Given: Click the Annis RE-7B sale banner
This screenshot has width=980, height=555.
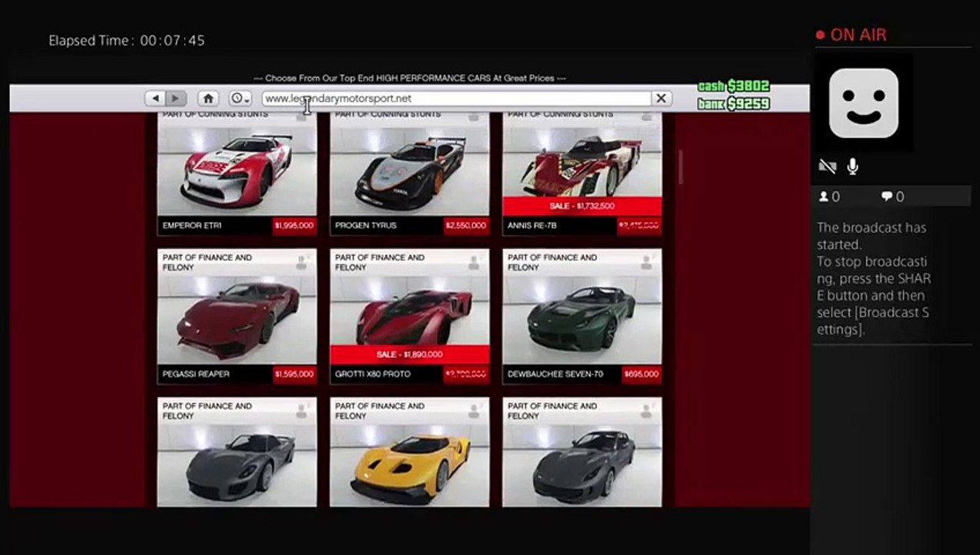Looking at the screenshot, I should point(582,207).
